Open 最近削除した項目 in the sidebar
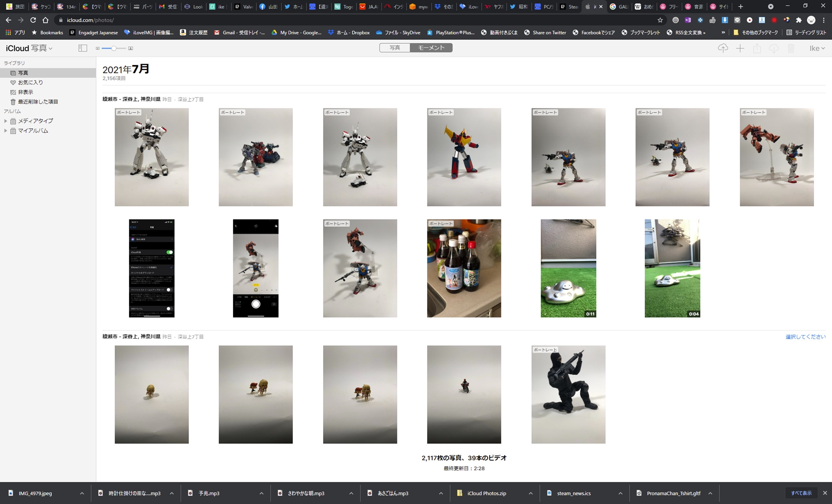832x504 pixels. [x=39, y=101]
